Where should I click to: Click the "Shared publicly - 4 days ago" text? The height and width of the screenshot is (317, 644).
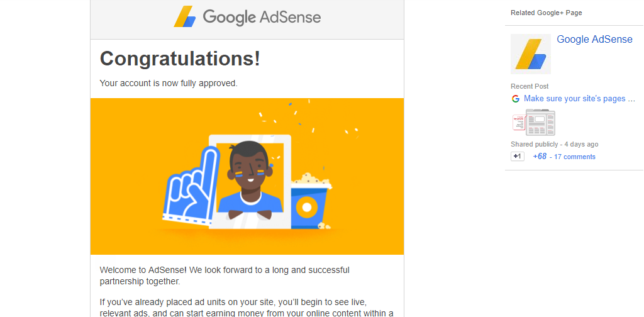[554, 145]
